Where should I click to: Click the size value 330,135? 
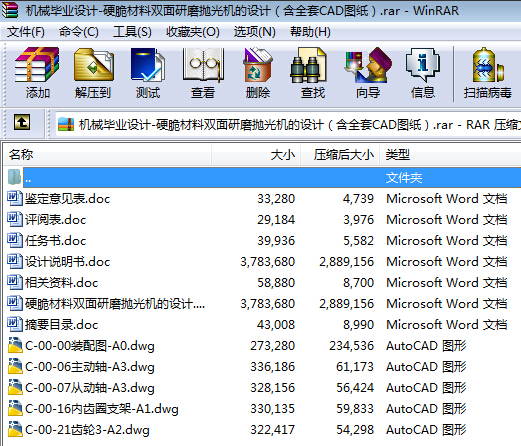(273, 409)
